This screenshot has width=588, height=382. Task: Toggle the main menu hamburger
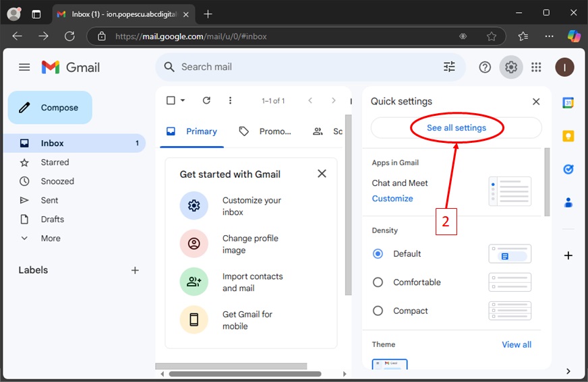pos(24,67)
